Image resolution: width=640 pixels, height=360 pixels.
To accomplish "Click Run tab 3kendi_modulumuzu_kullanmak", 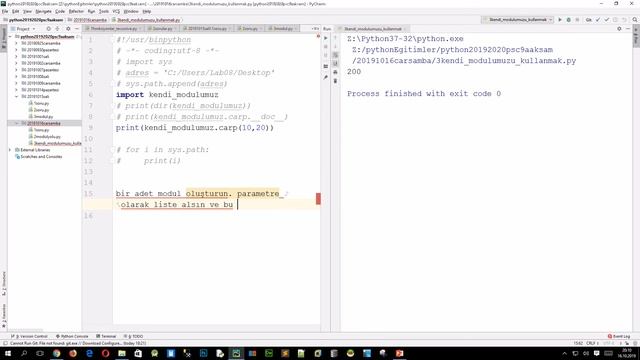I will 372,29.
